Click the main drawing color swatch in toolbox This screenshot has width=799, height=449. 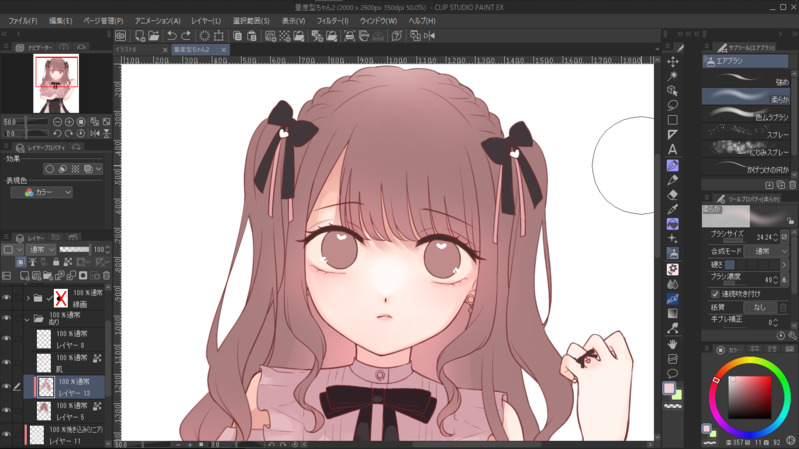[x=669, y=388]
